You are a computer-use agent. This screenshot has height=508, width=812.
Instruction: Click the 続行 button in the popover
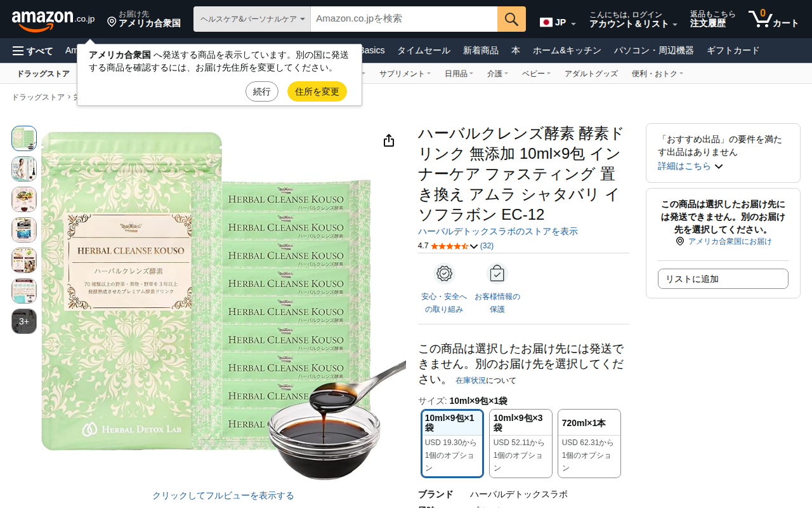tap(262, 91)
